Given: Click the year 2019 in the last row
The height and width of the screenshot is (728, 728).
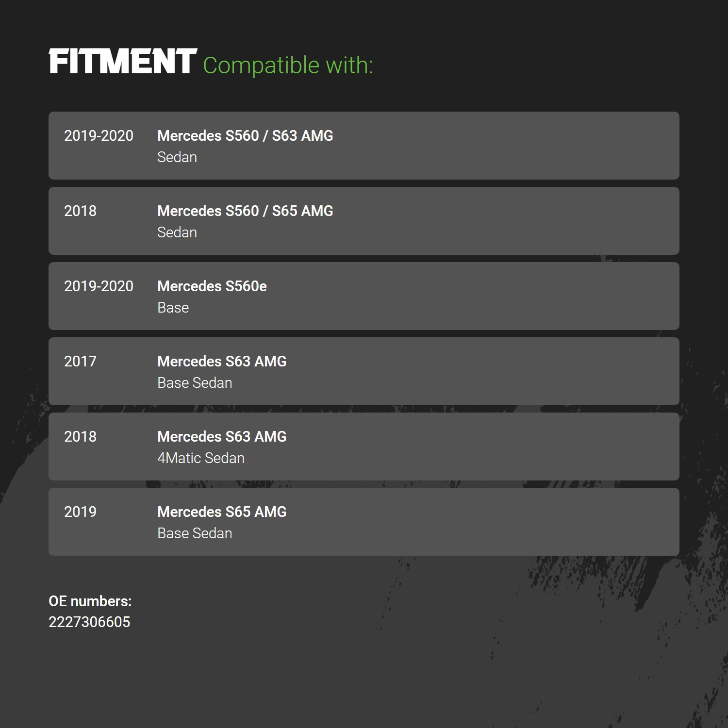Looking at the screenshot, I should (x=80, y=512).
